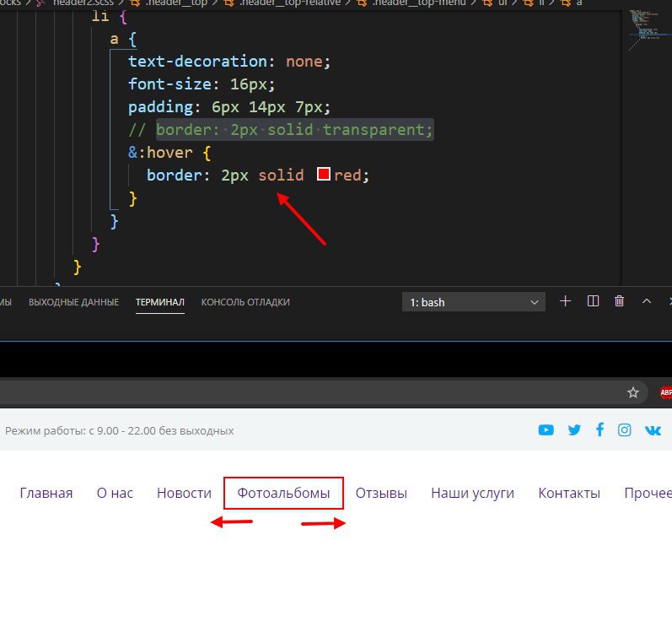Switch to ТЕРМИНАЛ tab
The height and width of the screenshot is (632, 672).
click(x=160, y=302)
